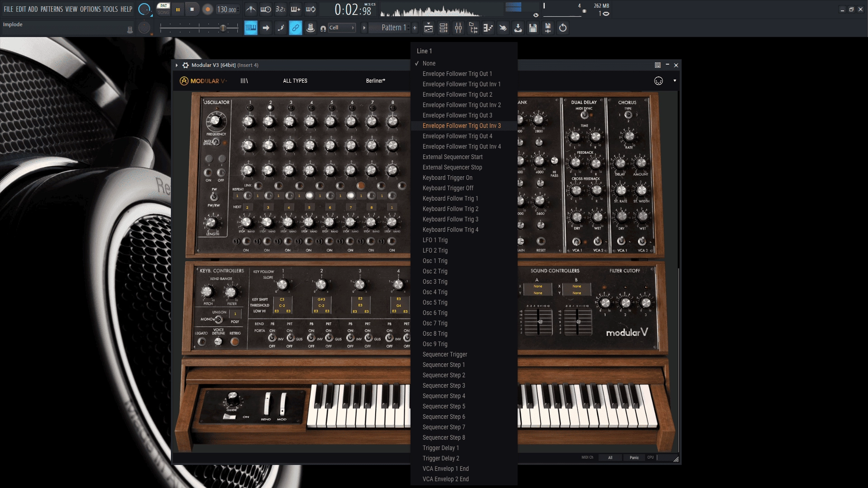Toggle blend recording overdub icon

click(x=296, y=9)
